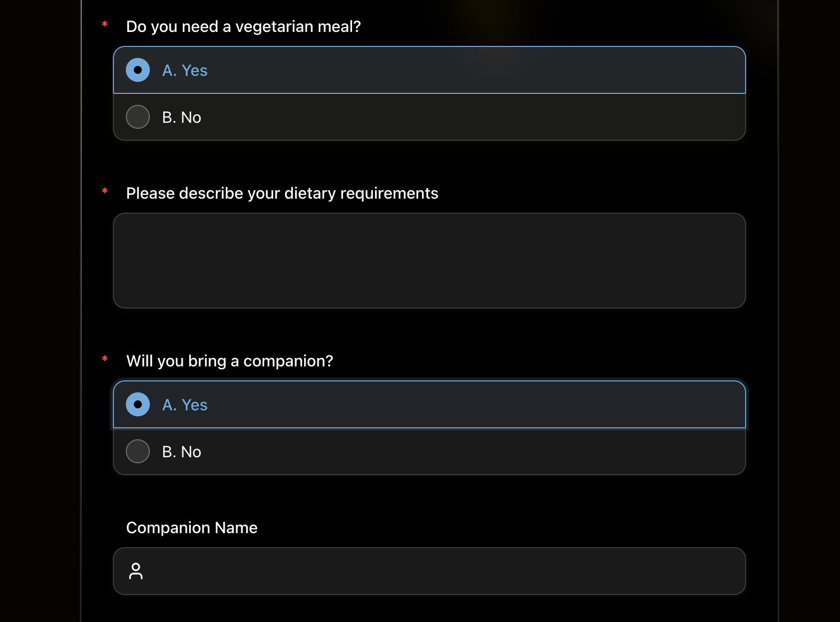Click the Companion Name label
Image resolution: width=840 pixels, height=622 pixels.
[x=192, y=527]
